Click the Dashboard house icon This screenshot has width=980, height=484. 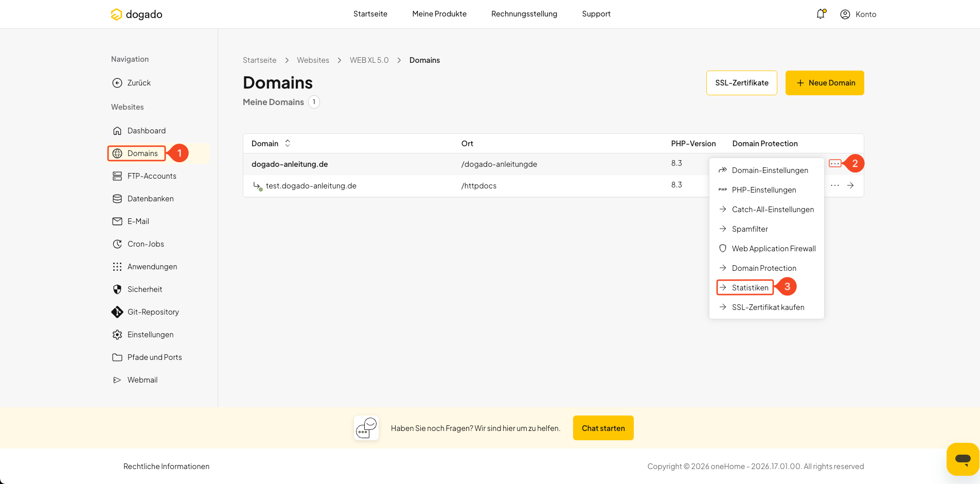[117, 131]
